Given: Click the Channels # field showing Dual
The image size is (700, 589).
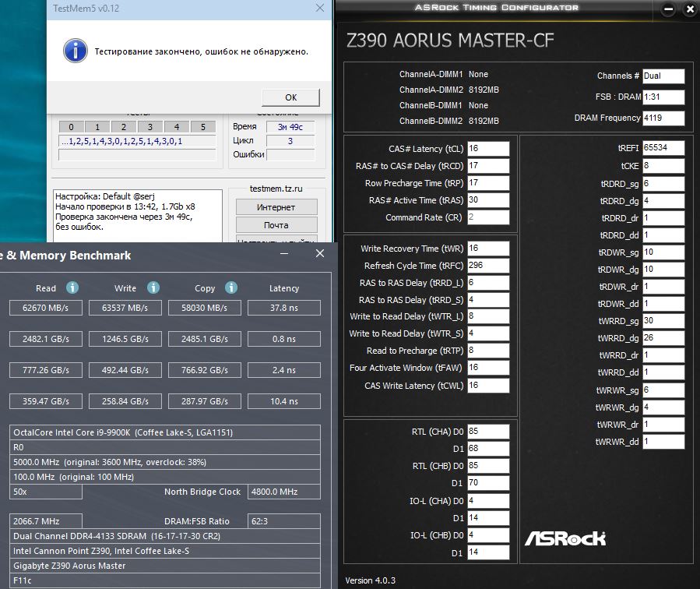Looking at the screenshot, I should pyautogui.click(x=663, y=76).
